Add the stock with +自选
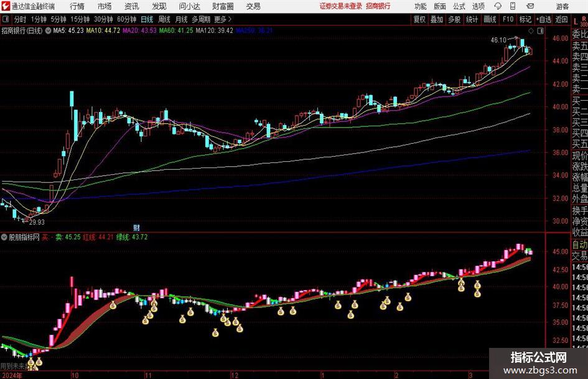Screen dimensions: 588x379 544,19
